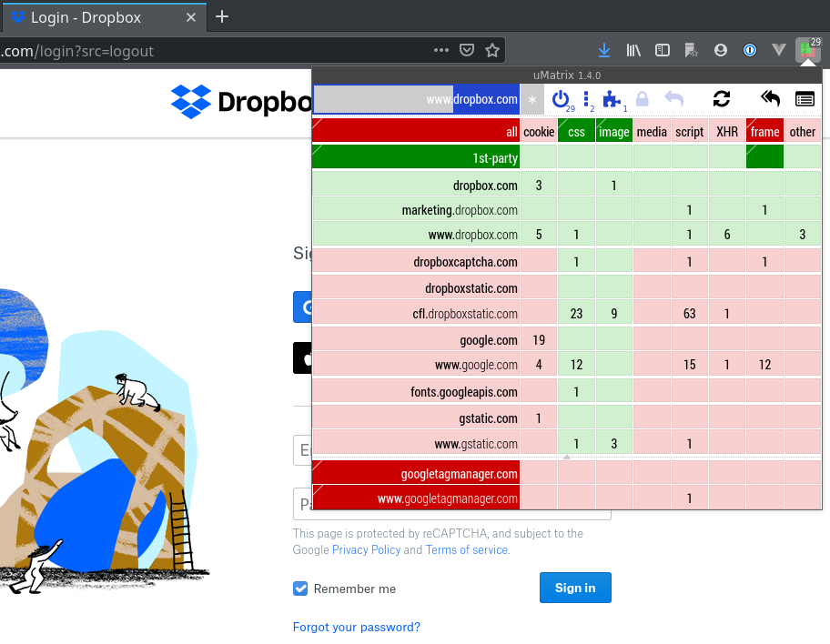The height and width of the screenshot is (644, 830).
Task: Click the google.com row label
Action: (x=416, y=339)
